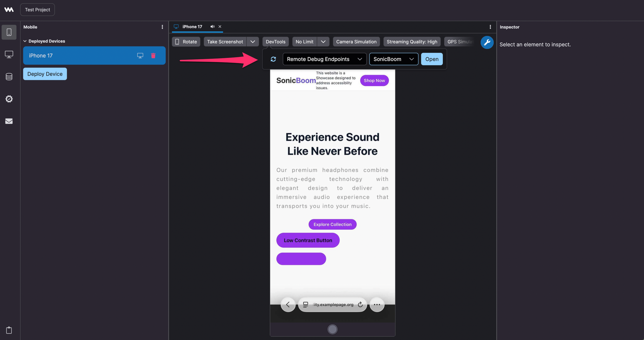Click the Open endpoint button
The image size is (644, 340).
[432, 59]
